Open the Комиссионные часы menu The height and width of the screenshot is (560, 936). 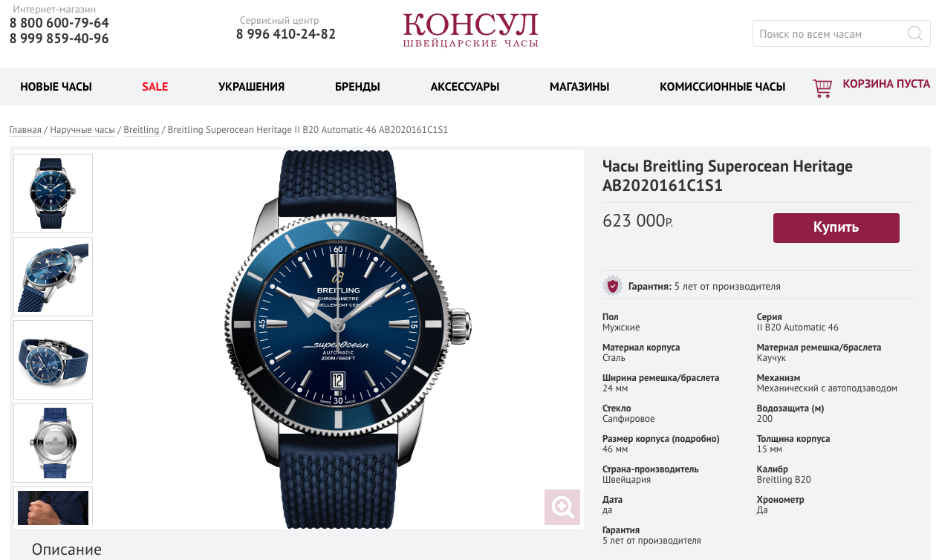(x=722, y=87)
